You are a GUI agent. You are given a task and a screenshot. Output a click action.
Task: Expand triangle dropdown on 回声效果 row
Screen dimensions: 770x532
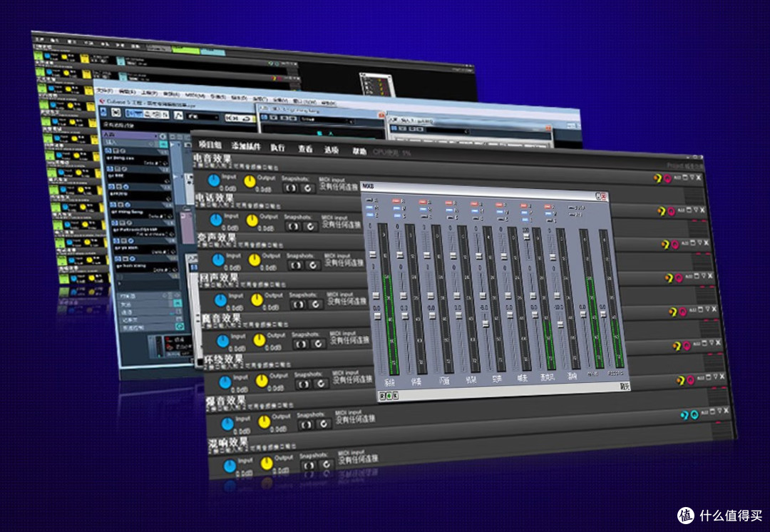tap(704, 275)
